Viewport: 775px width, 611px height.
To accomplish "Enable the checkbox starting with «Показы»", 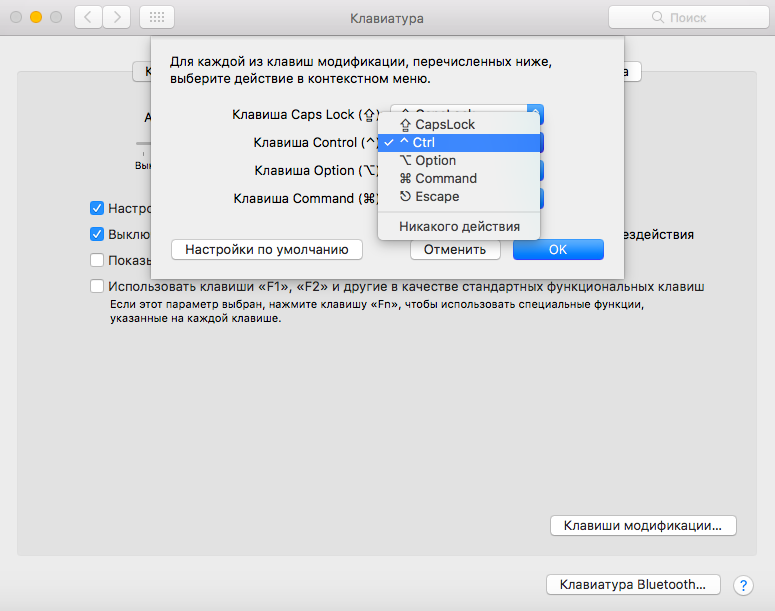I will coord(97,260).
